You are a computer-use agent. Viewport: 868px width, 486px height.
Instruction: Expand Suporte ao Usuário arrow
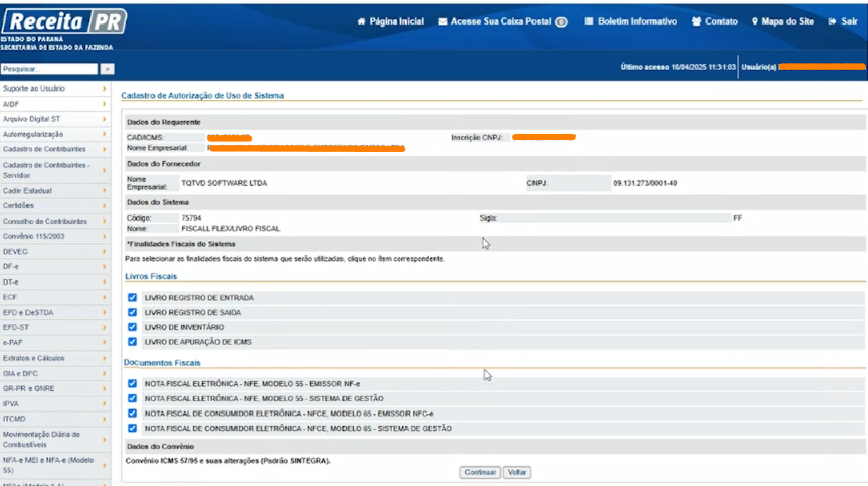point(104,89)
